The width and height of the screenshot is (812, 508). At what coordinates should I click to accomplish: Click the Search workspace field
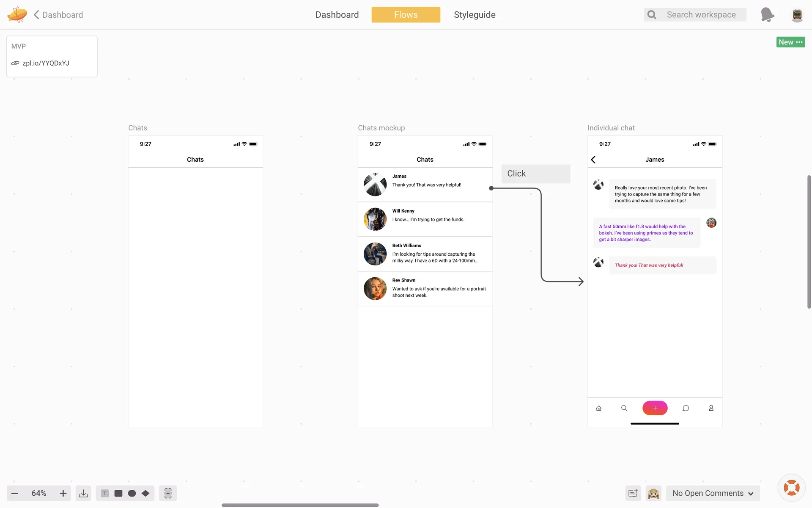tap(701, 15)
